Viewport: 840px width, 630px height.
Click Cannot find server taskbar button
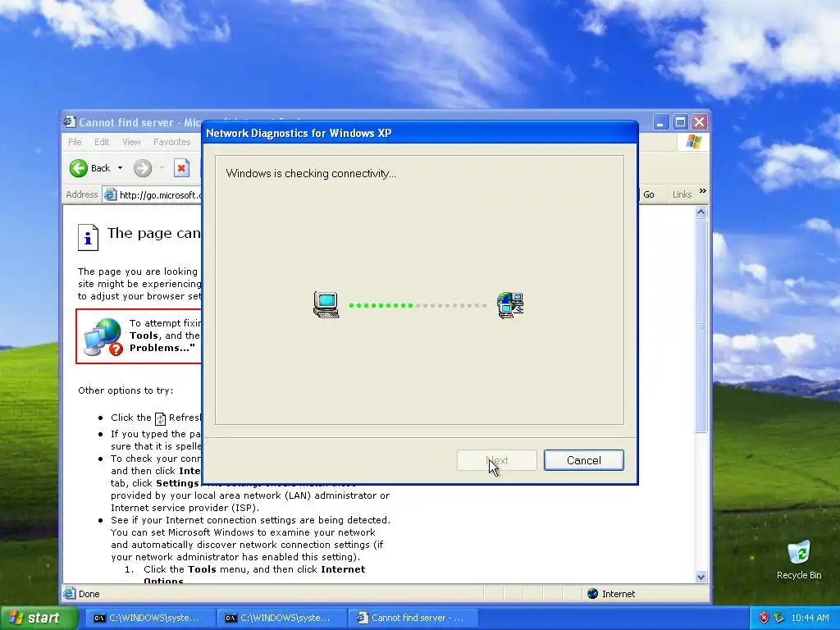click(412, 618)
